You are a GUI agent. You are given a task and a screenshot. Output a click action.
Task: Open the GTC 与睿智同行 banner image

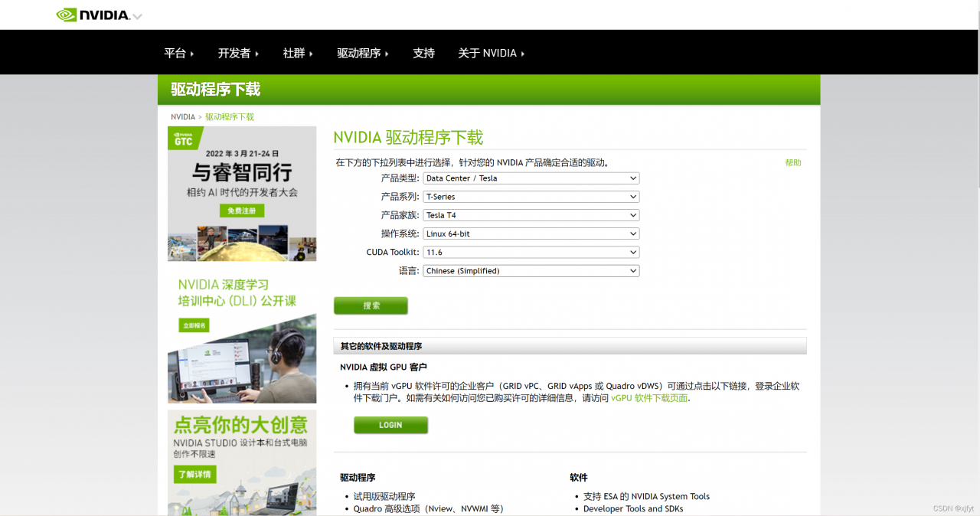[x=242, y=194]
